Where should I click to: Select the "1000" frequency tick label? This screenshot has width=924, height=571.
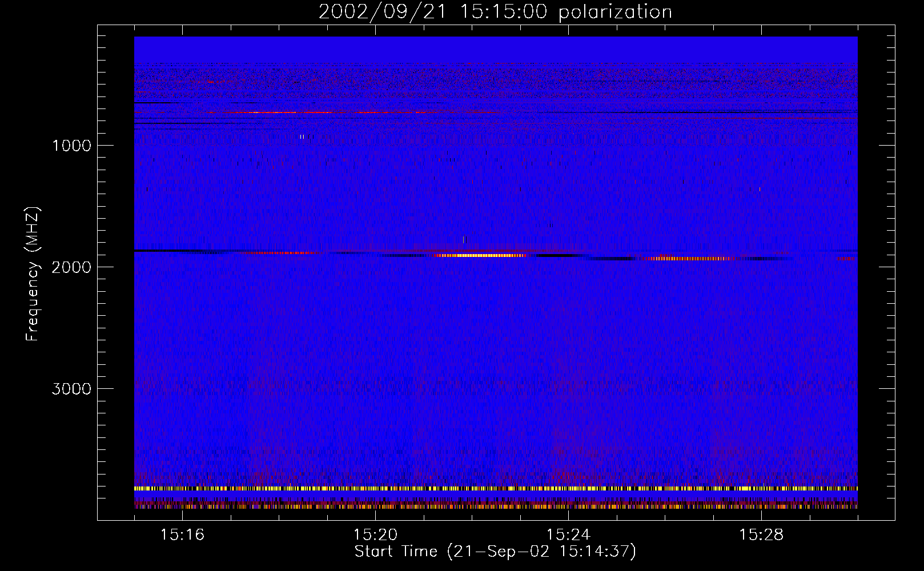[71, 146]
